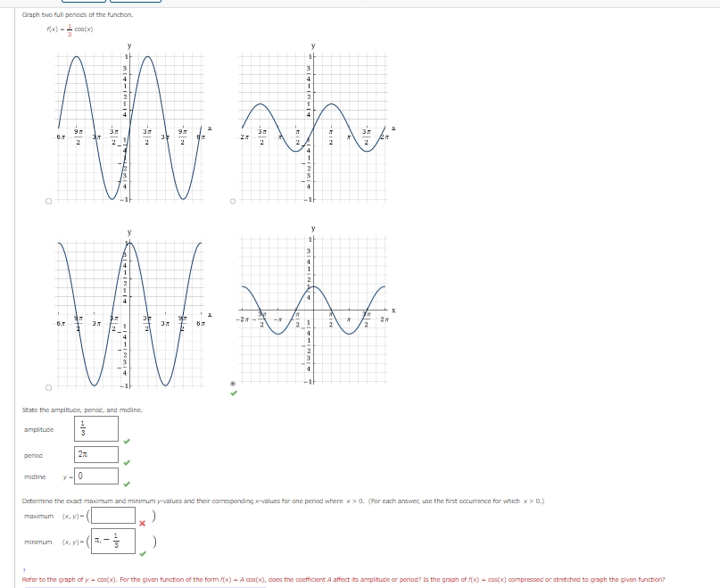Image resolution: width=720 pixels, height=588 pixels.
Task: Click the first tab at page top
Action: (x=85, y=3)
